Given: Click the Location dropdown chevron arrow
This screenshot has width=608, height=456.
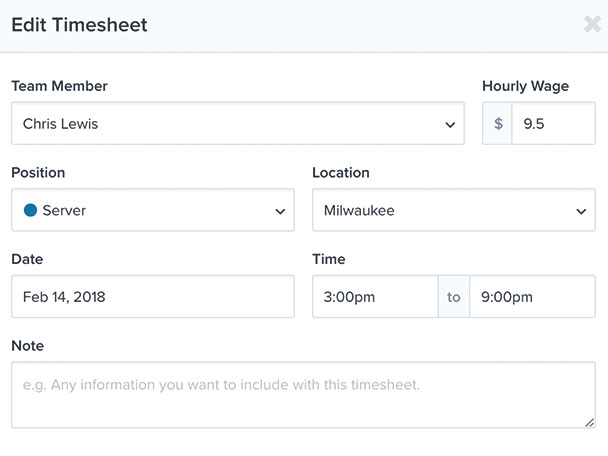Looking at the screenshot, I should click(x=581, y=211).
